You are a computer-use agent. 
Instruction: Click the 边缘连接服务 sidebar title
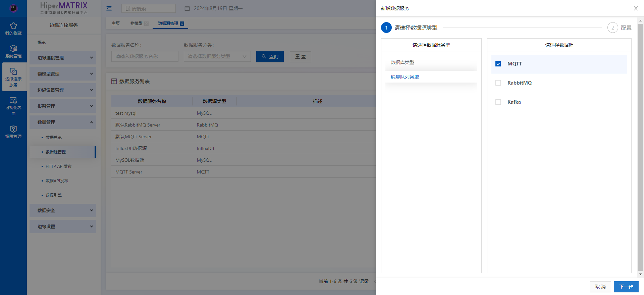64,25
